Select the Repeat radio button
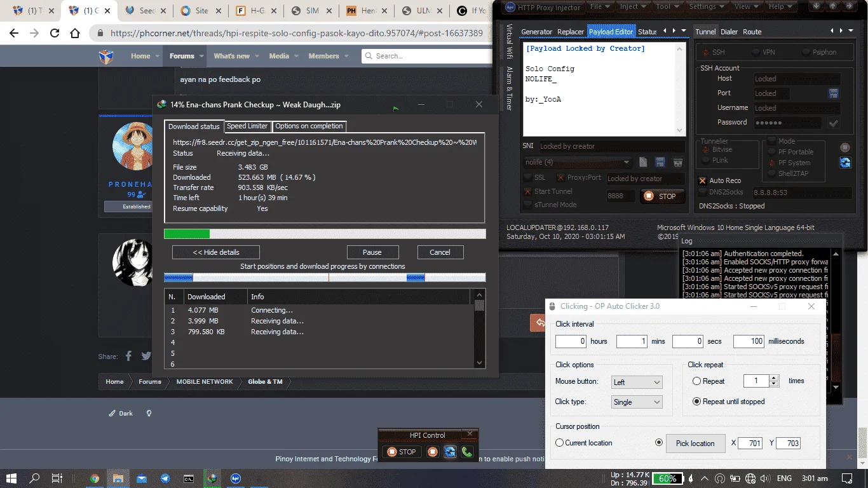 (x=697, y=381)
